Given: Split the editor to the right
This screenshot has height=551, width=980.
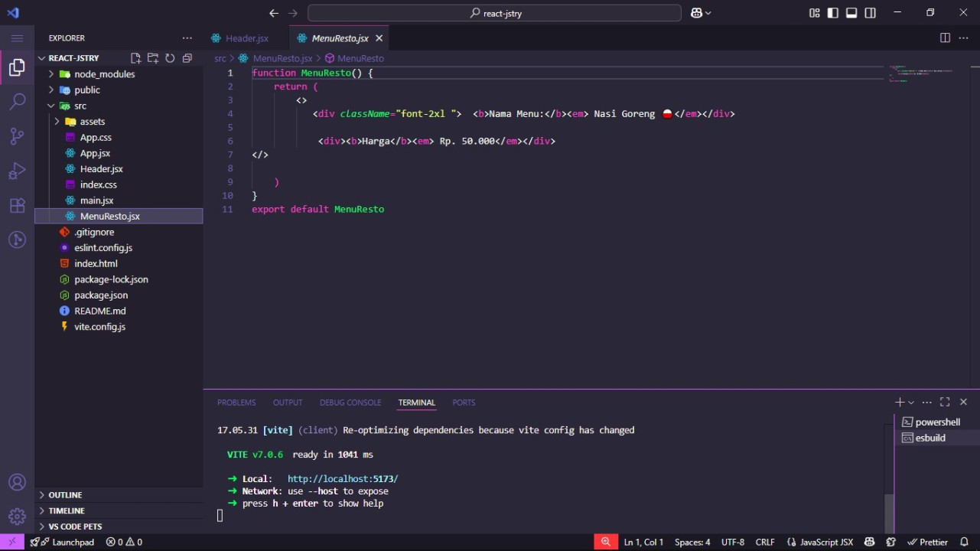Looking at the screenshot, I should pos(945,37).
